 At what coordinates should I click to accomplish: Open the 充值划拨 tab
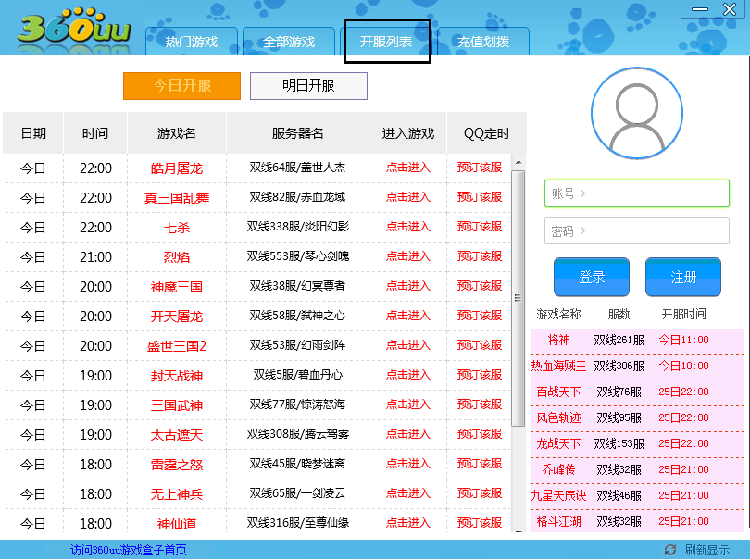pos(483,42)
